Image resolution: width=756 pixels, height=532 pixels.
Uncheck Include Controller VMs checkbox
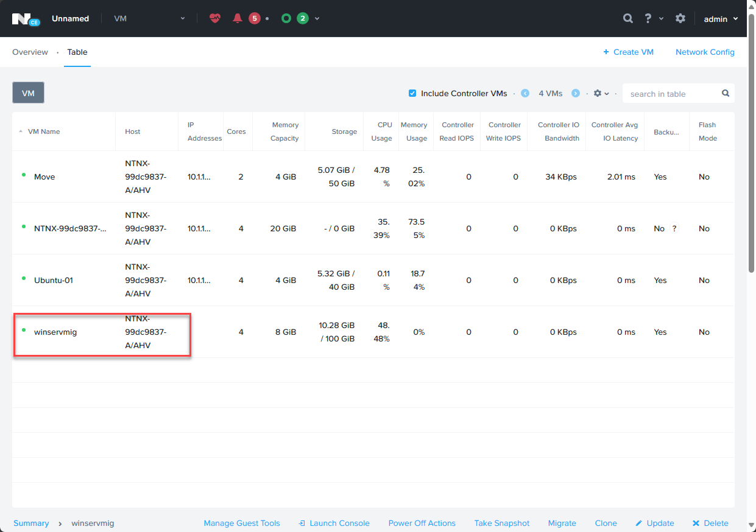[412, 93]
